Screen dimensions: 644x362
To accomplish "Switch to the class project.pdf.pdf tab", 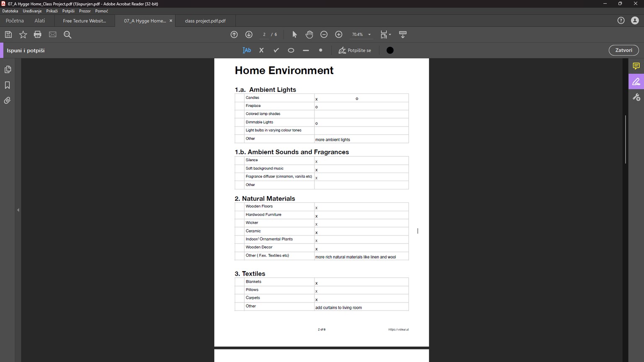I will pyautogui.click(x=205, y=21).
